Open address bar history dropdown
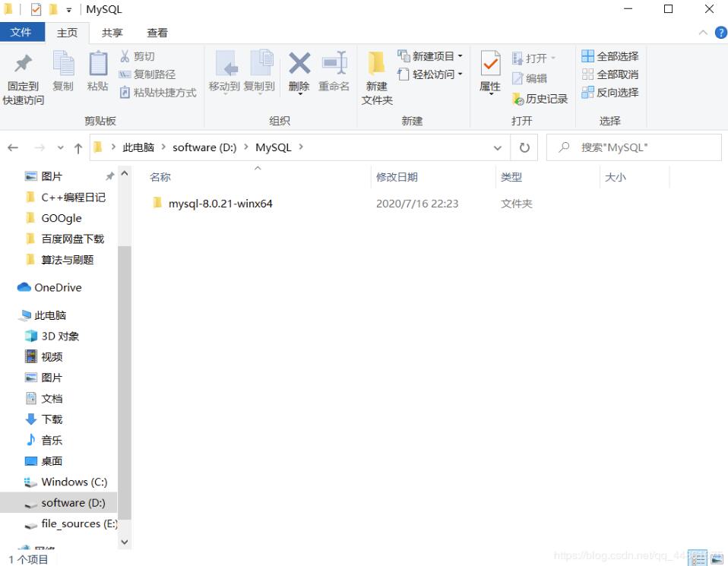Image resolution: width=728 pixels, height=566 pixels. click(x=497, y=147)
